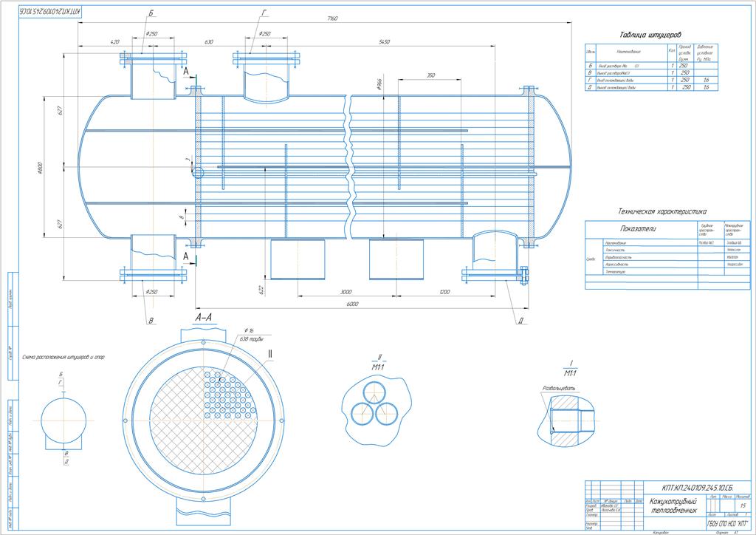Select the '638 трубы' callout text
Screen dimensions: 756x535
tap(252, 338)
